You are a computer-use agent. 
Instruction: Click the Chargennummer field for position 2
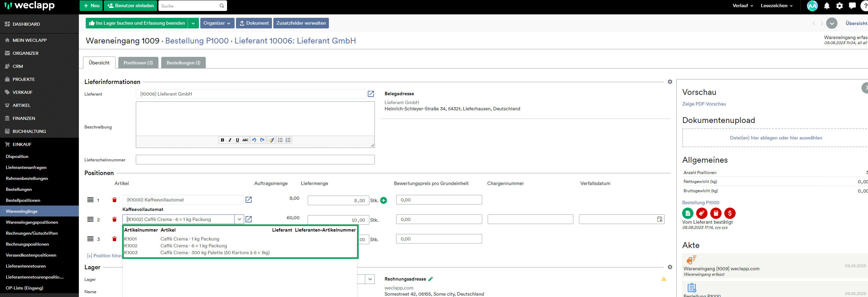pos(530,219)
